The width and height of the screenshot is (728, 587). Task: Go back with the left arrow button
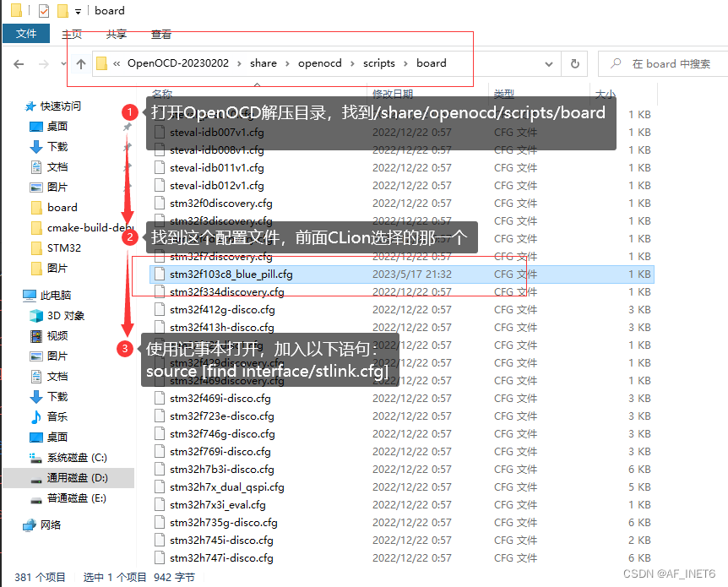coord(19,63)
